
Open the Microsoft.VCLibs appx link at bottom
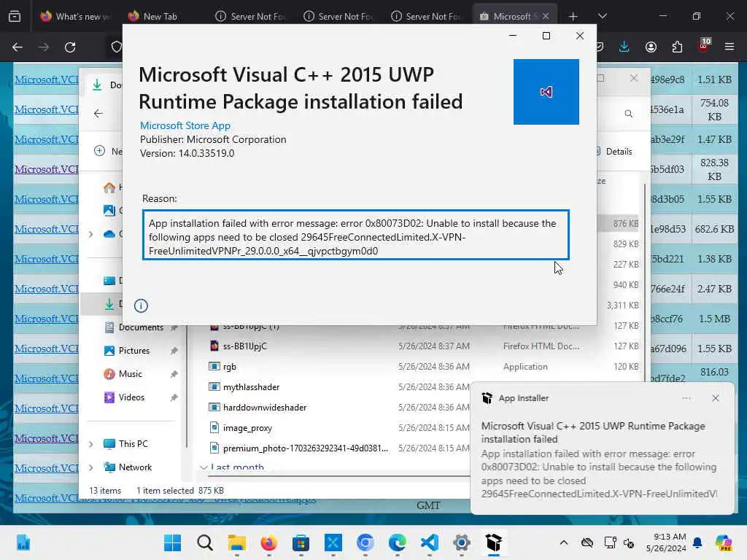tap(165, 498)
